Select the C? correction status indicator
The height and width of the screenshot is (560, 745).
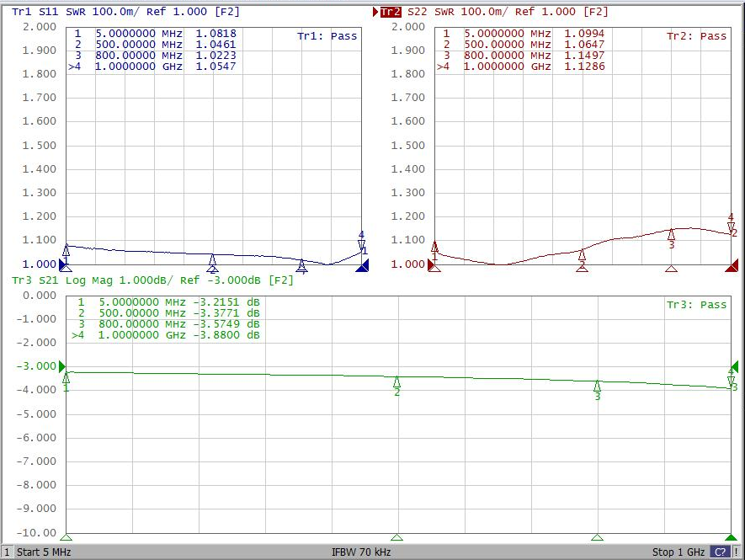click(x=720, y=552)
